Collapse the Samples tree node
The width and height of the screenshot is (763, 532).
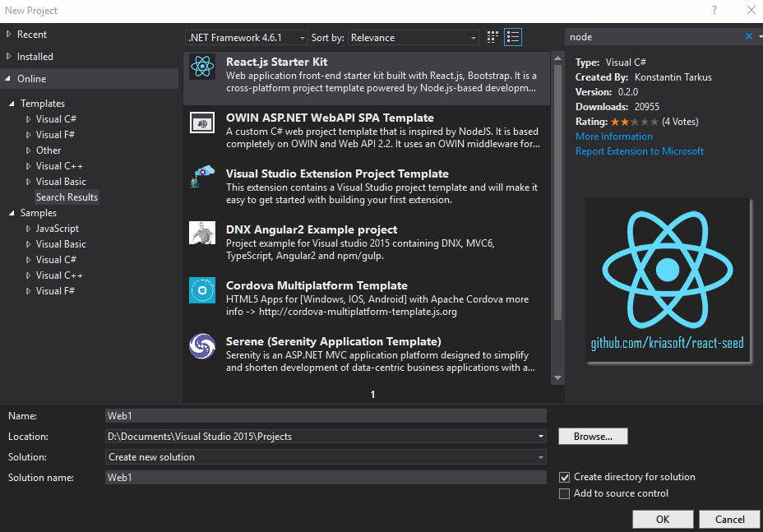(12, 213)
